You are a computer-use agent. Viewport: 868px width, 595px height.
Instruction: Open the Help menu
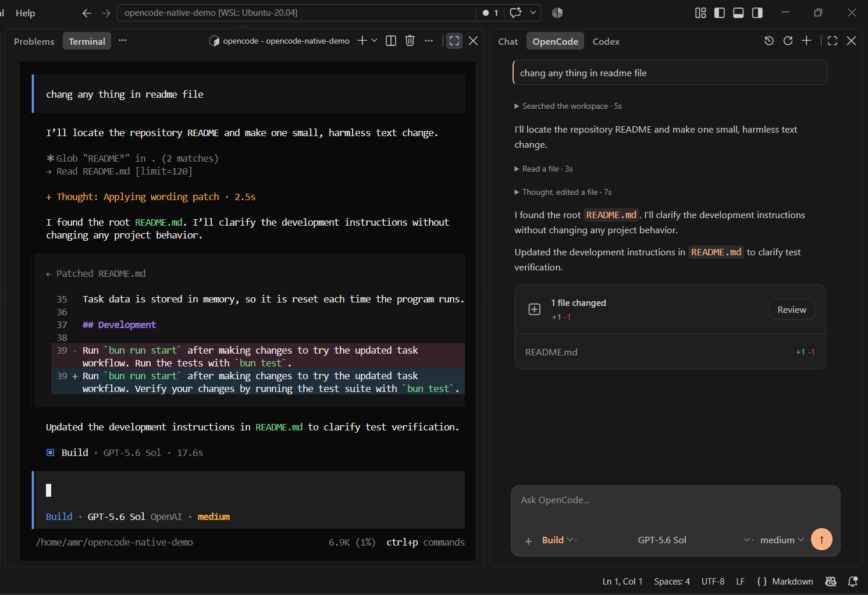click(25, 13)
